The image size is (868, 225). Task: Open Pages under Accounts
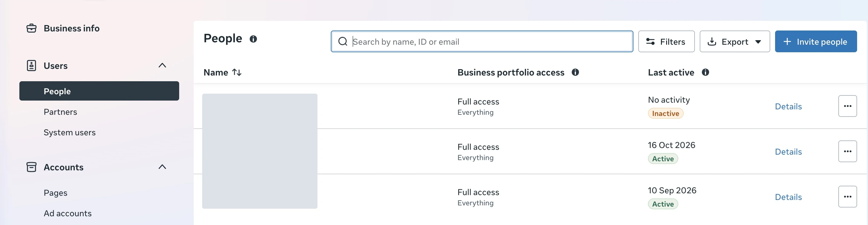click(x=56, y=193)
